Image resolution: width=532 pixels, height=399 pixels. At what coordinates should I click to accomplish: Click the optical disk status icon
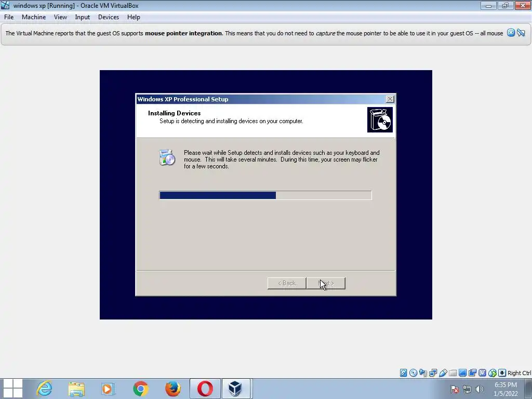[x=413, y=373]
